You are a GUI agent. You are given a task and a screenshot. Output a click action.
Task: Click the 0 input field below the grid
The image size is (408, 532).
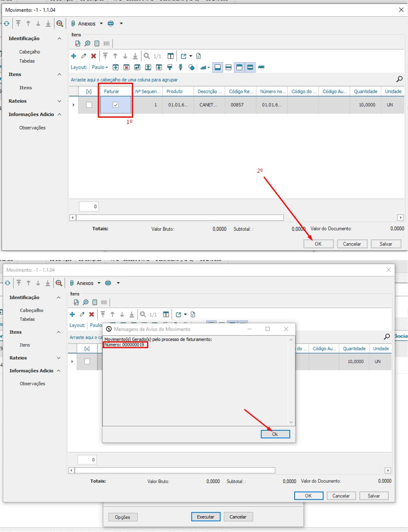[89, 206]
